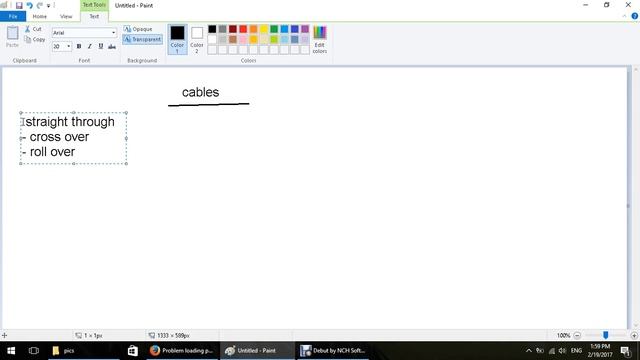Choose the orange swatch in top row
This screenshot has height=360, width=640.
pyautogui.click(x=253, y=29)
